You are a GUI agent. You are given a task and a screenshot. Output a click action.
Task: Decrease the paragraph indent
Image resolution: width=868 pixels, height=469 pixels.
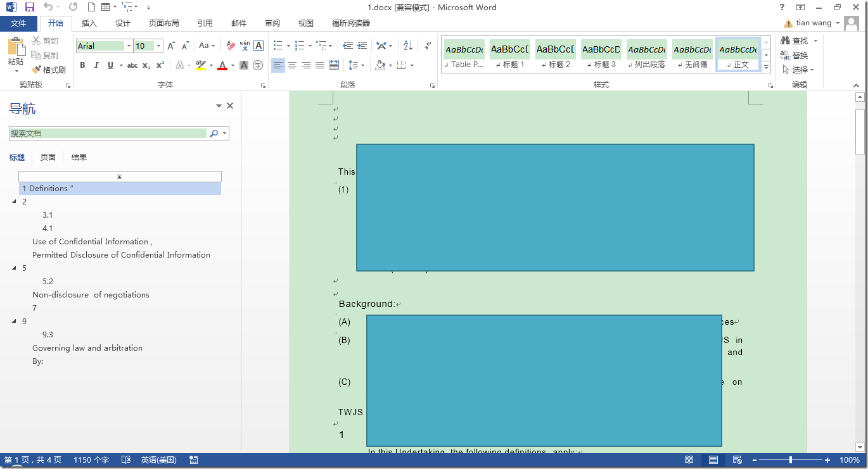click(348, 46)
